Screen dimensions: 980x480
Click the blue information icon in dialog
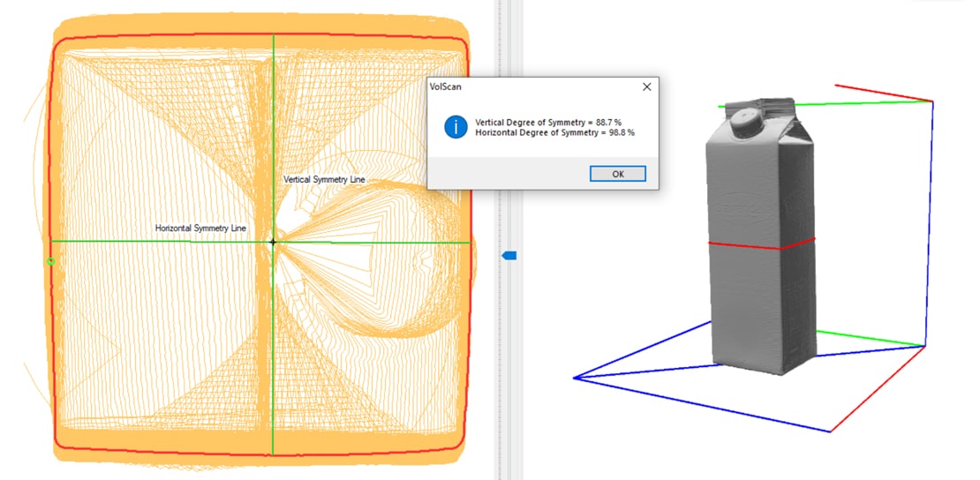coord(455,126)
